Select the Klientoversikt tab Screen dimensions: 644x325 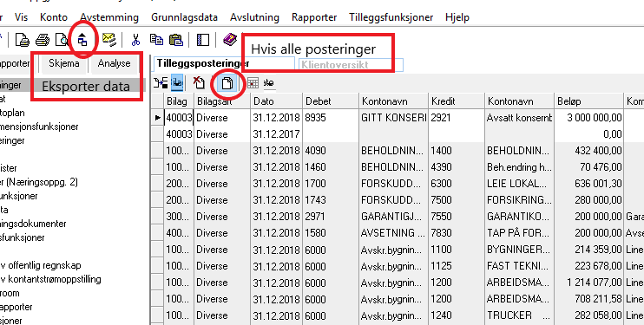click(352, 65)
